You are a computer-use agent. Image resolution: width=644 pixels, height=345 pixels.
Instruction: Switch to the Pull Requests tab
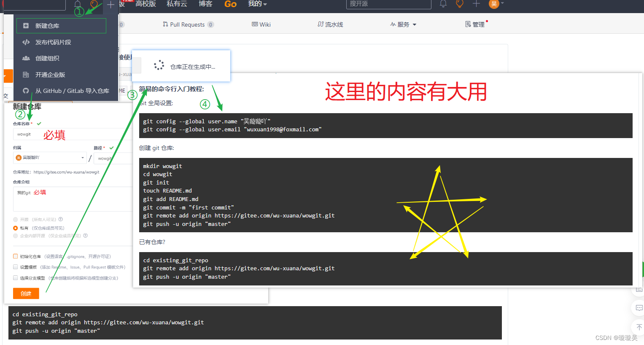click(x=188, y=24)
